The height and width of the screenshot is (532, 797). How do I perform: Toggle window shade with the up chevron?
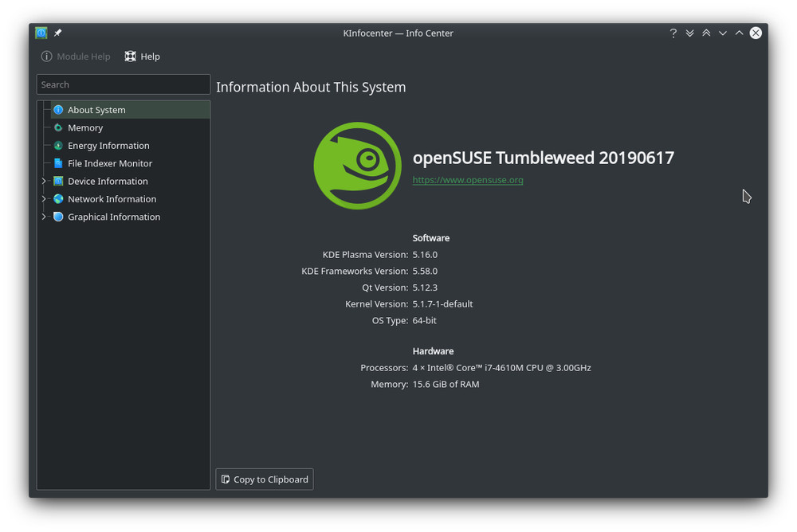739,33
